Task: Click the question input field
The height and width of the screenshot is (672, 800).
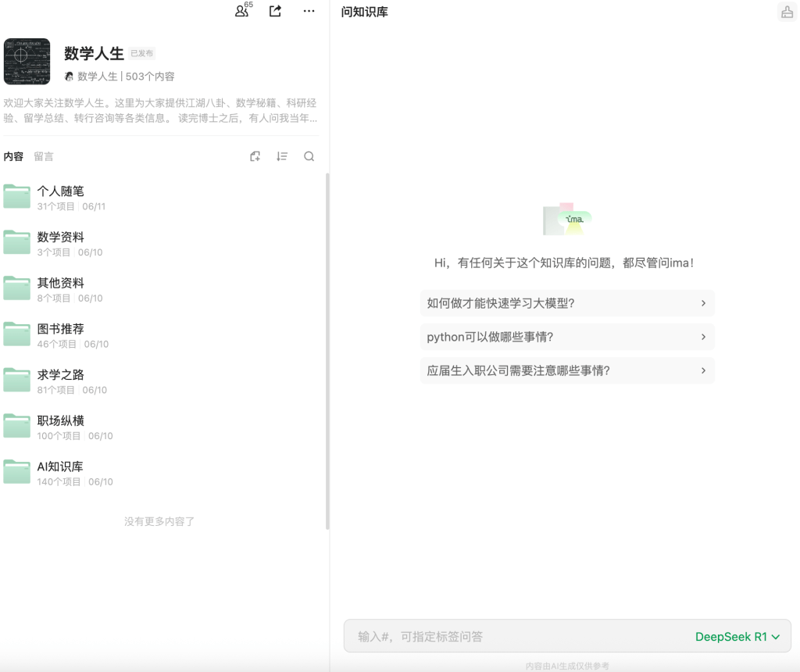Action: pyautogui.click(x=516, y=637)
